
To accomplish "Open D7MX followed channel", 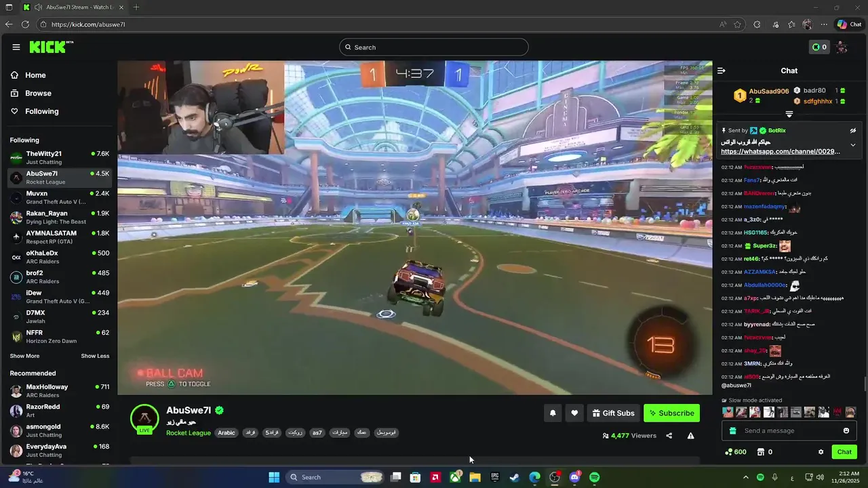I will click(60, 317).
